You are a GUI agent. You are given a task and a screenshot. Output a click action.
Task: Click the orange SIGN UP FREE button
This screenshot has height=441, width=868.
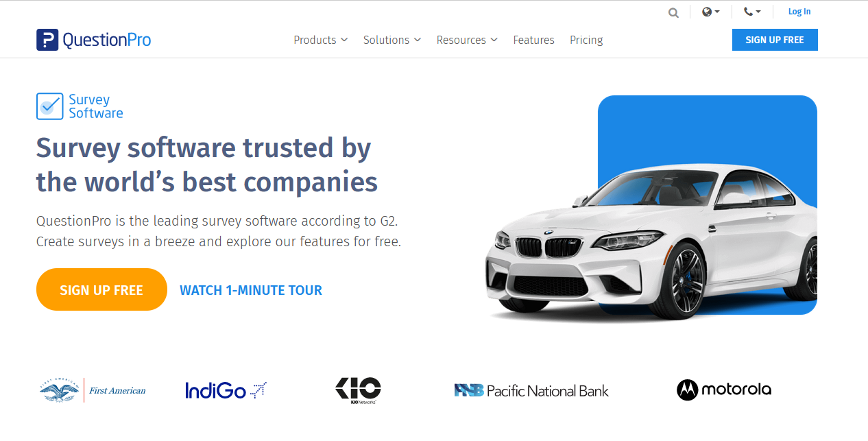pyautogui.click(x=101, y=289)
